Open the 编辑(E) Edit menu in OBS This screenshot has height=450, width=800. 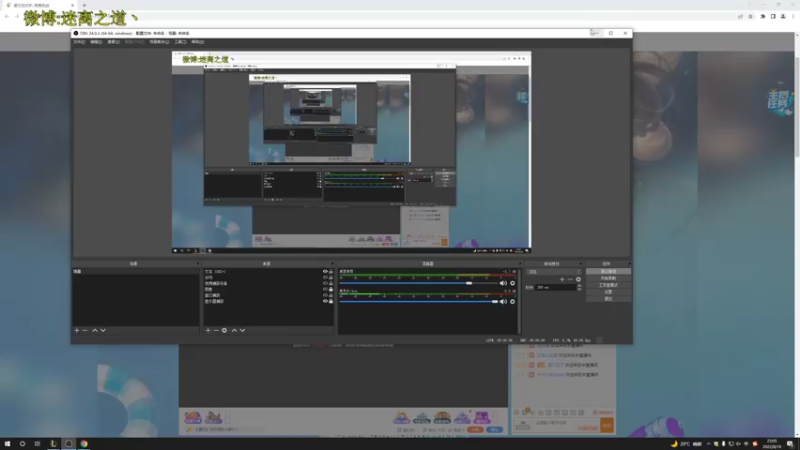point(96,42)
